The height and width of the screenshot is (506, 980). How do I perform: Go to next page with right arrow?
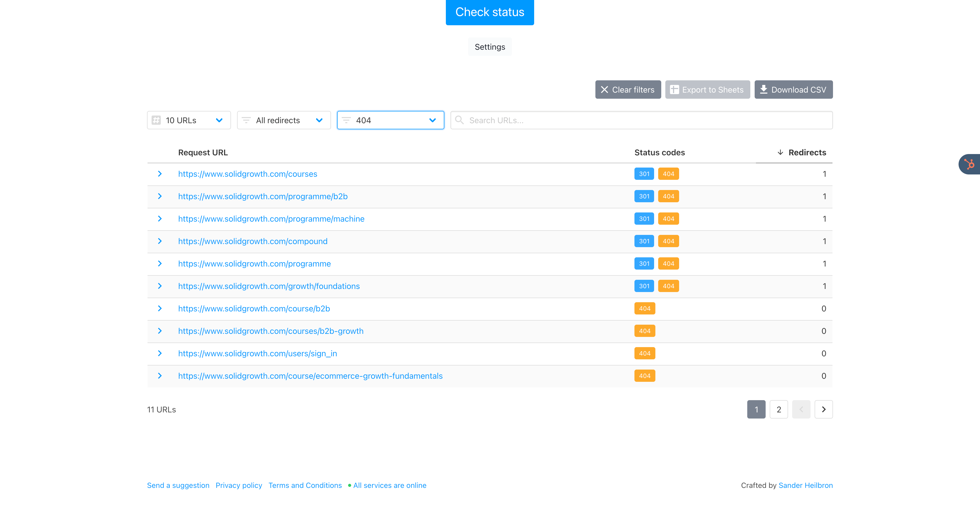click(823, 409)
